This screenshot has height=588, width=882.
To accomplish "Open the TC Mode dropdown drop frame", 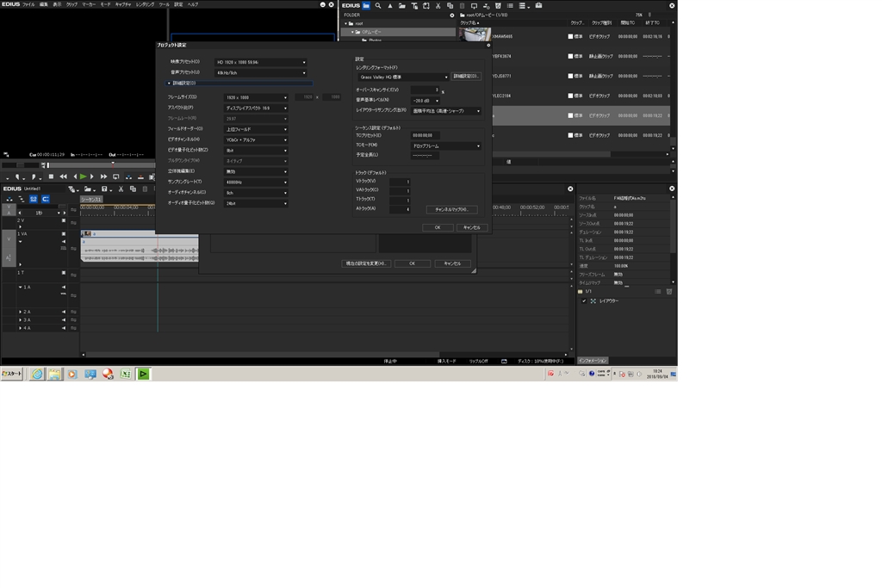I will (x=447, y=146).
